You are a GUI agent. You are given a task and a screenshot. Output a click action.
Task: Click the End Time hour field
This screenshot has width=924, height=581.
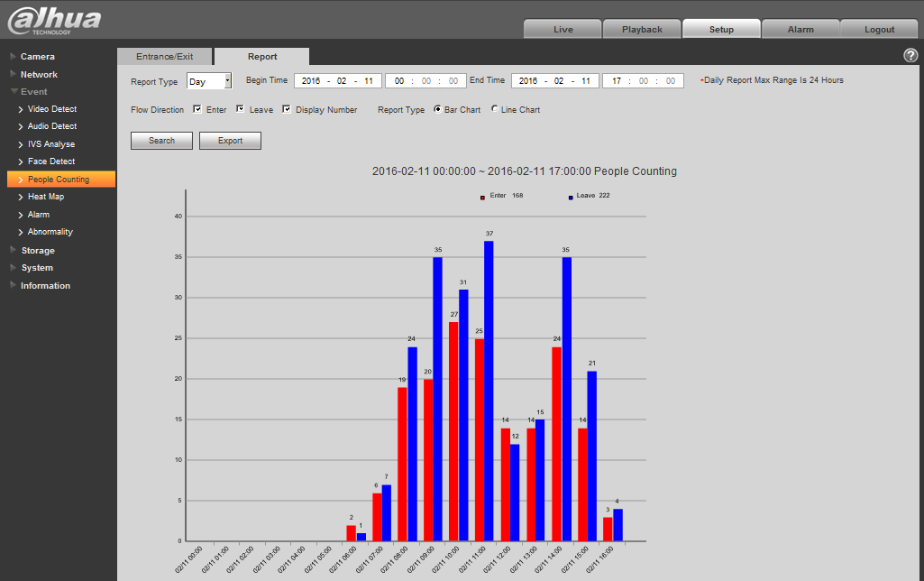(617, 81)
